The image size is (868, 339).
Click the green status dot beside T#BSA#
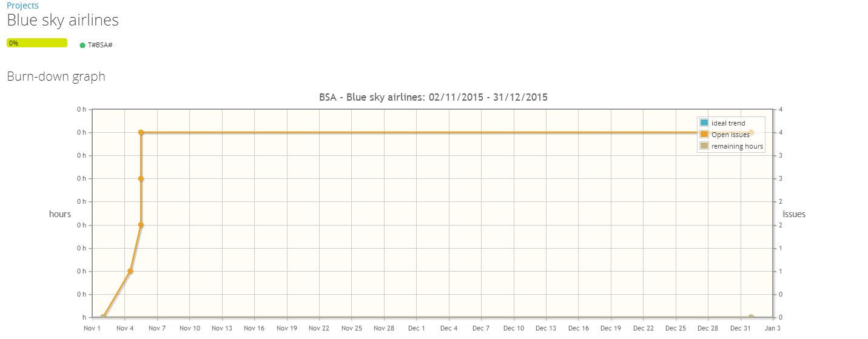82,45
